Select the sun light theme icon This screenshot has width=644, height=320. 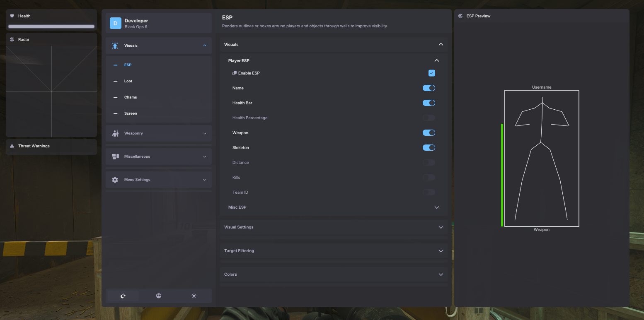click(x=194, y=296)
